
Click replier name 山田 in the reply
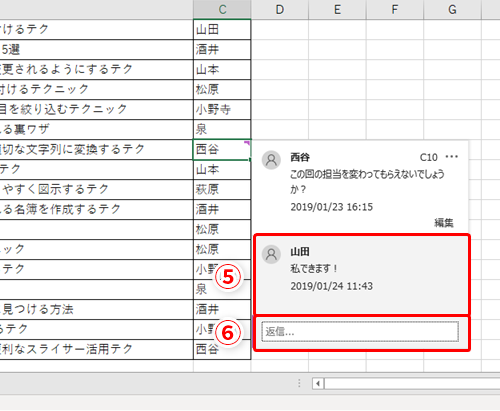[x=300, y=252]
